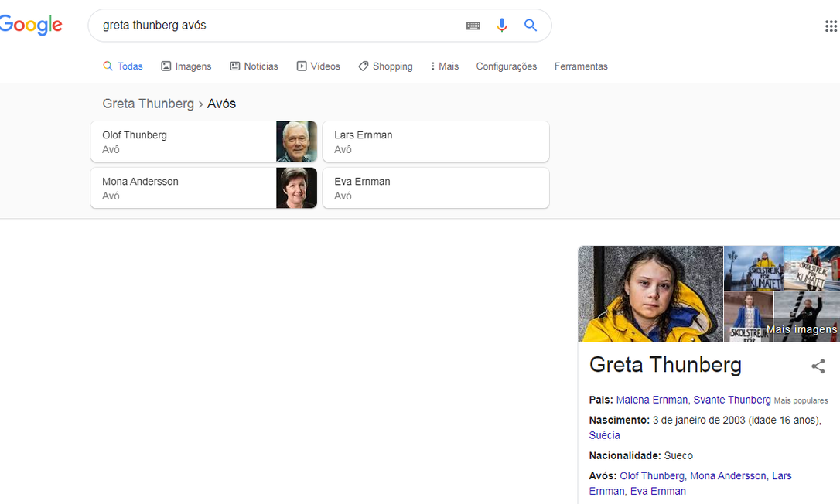
Task: Switch to the Notícias tab
Action: point(254,66)
